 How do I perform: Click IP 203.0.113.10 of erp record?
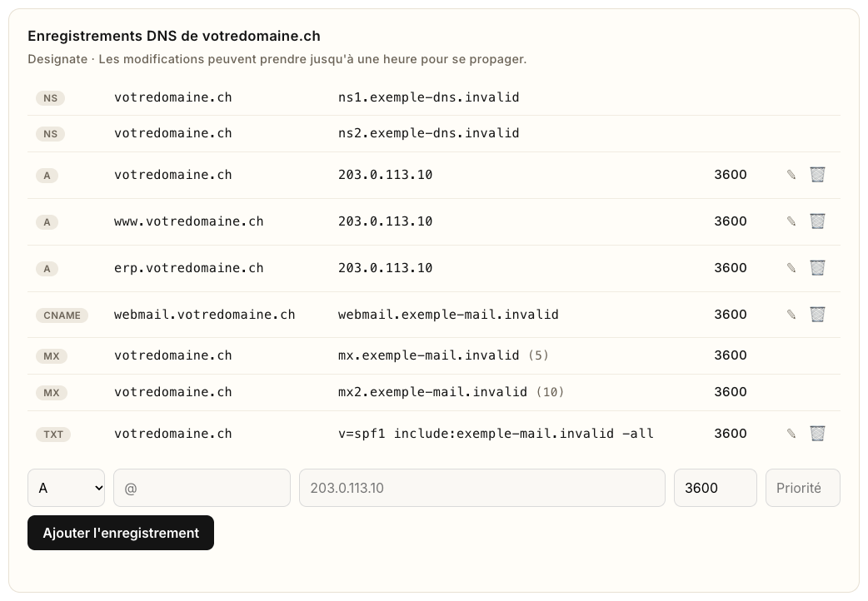tap(386, 268)
